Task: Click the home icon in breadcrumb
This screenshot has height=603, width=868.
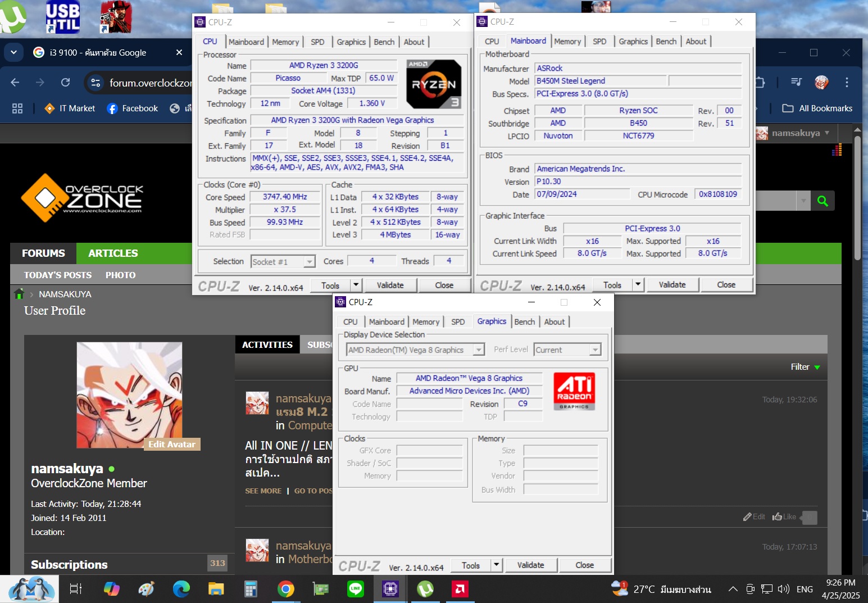Action: pyautogui.click(x=19, y=294)
